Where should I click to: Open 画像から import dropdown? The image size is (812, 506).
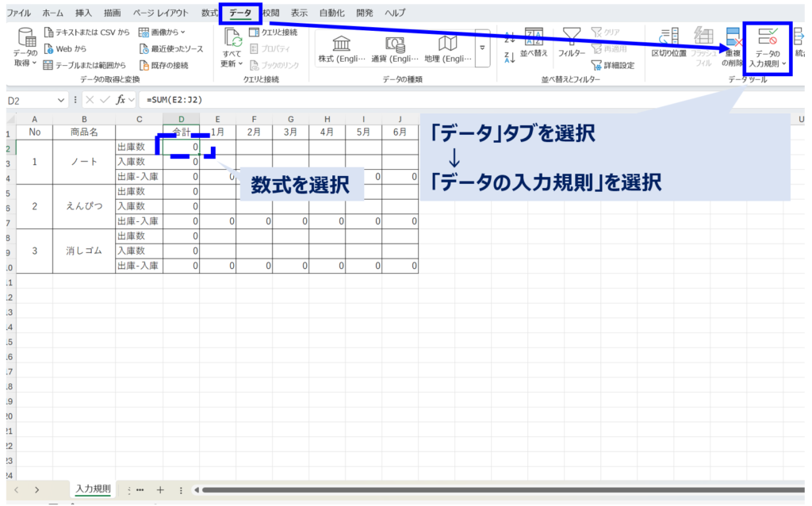(x=162, y=32)
